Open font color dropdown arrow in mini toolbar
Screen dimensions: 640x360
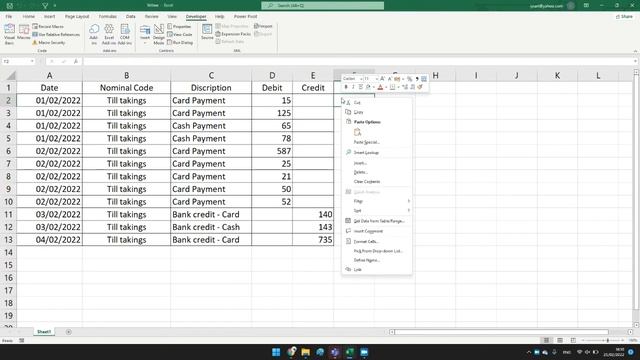tap(386, 87)
